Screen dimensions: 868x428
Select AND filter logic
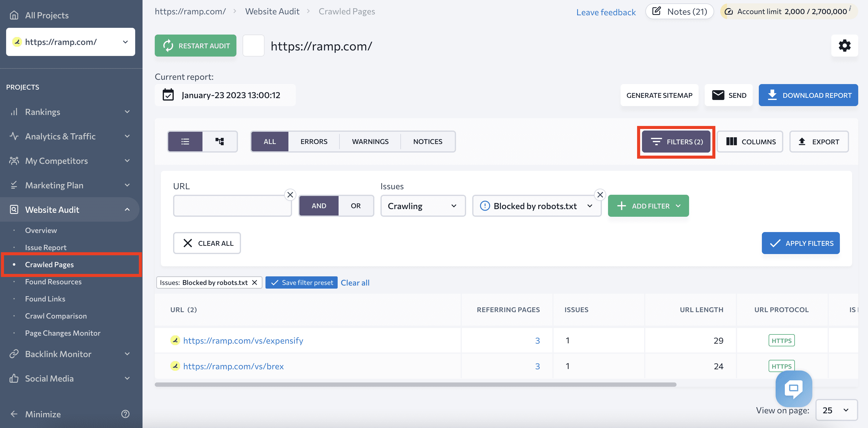pyautogui.click(x=319, y=206)
